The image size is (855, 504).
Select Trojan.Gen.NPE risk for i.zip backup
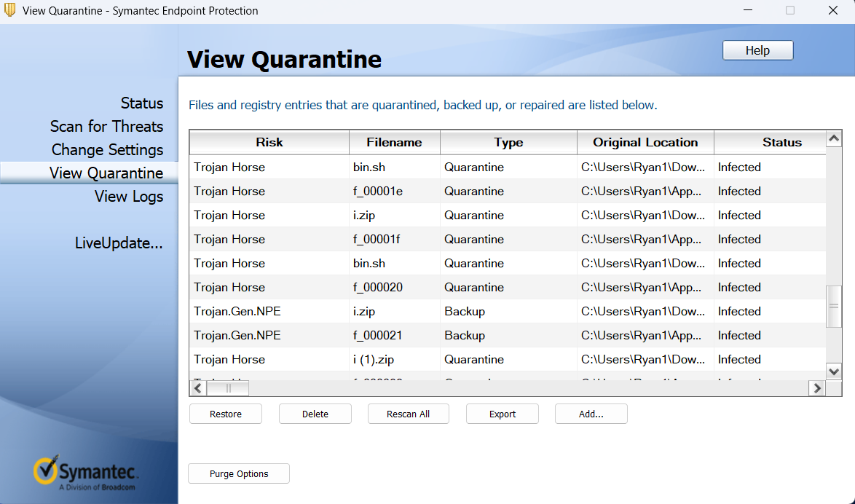pyautogui.click(x=237, y=312)
